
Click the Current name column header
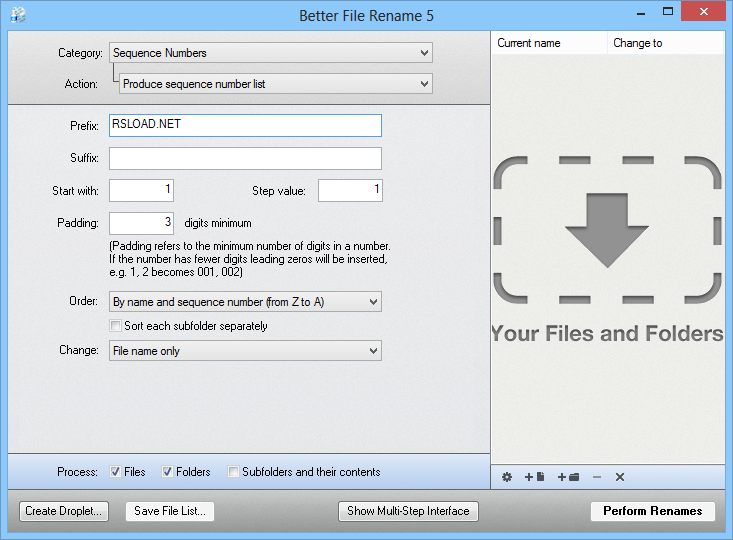tap(549, 43)
